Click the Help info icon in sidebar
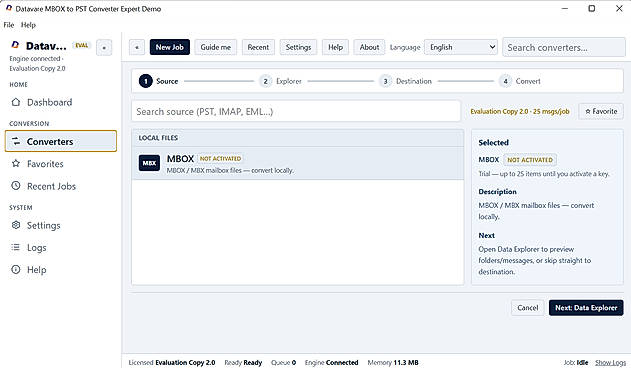This screenshot has width=631, height=368. pos(16,269)
